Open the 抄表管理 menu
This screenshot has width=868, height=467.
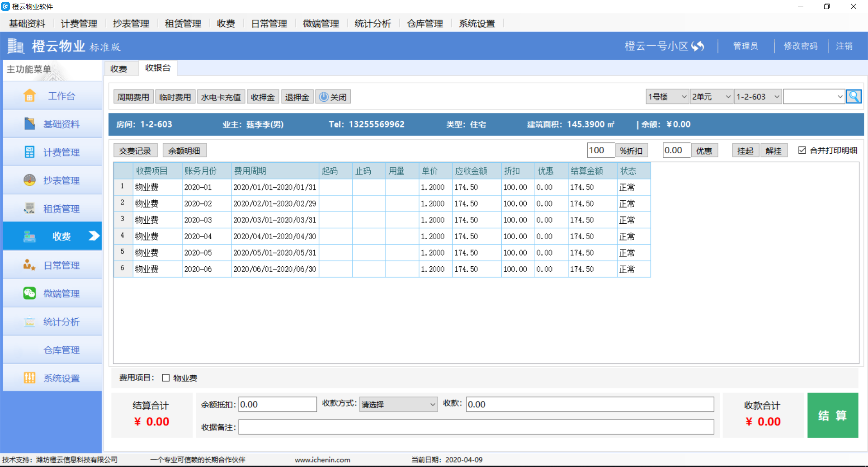[x=131, y=24]
